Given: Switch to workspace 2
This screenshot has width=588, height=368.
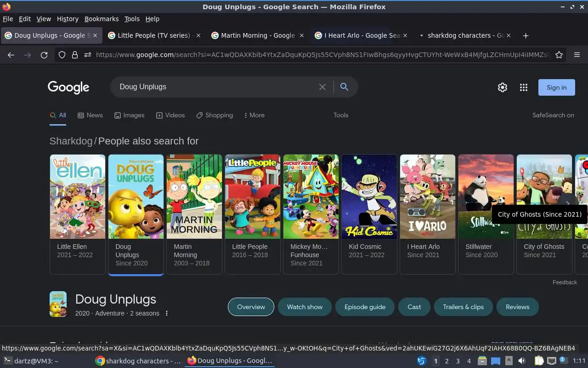Looking at the screenshot, I should [447, 361].
